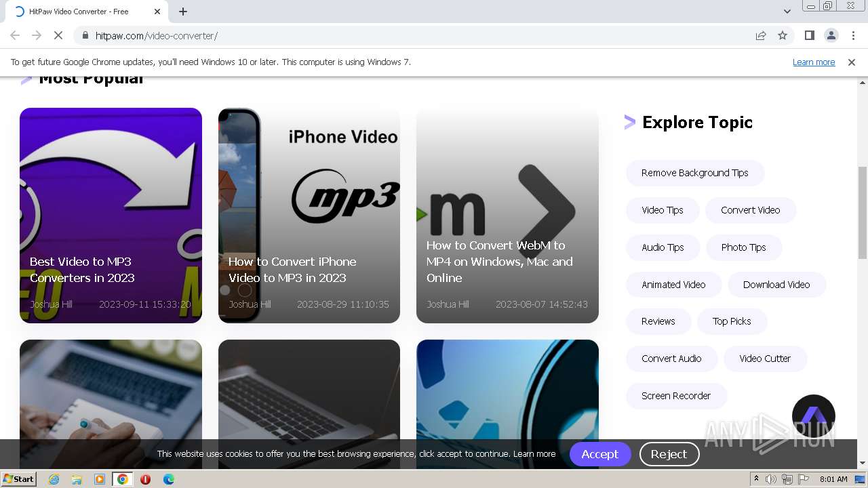Select Video Tips topic
Screen dimensions: 868x488
point(663,210)
